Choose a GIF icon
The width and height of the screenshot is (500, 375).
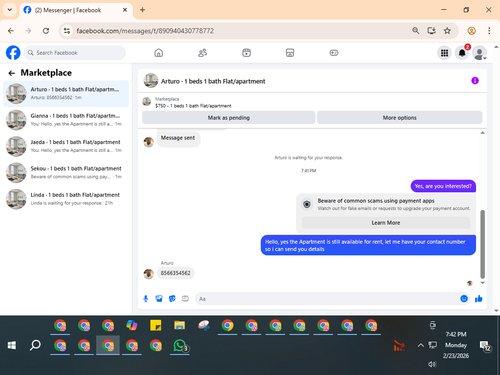(x=185, y=299)
